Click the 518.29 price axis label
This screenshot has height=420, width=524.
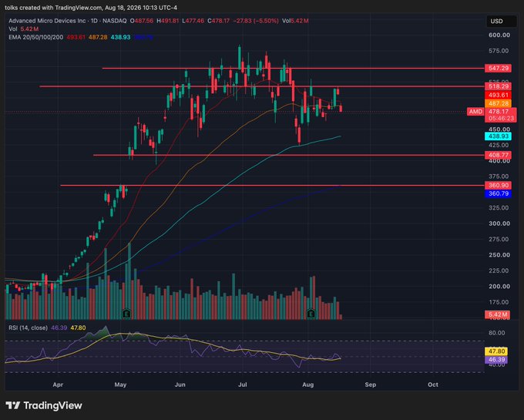click(498, 86)
